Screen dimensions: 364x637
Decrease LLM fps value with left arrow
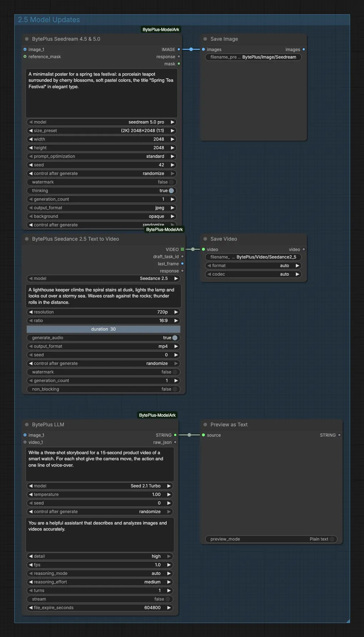pos(31,565)
